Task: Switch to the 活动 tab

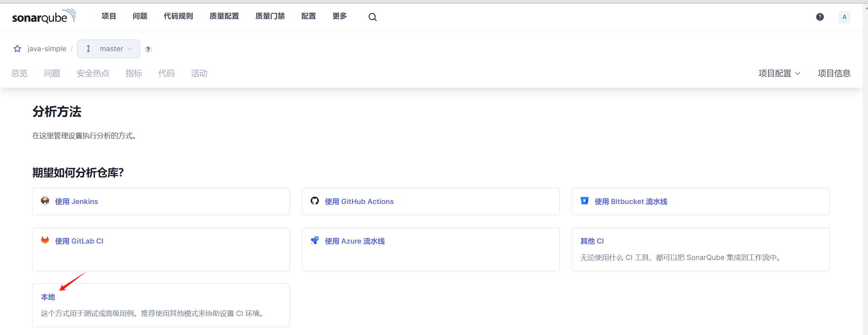Action: coord(199,73)
